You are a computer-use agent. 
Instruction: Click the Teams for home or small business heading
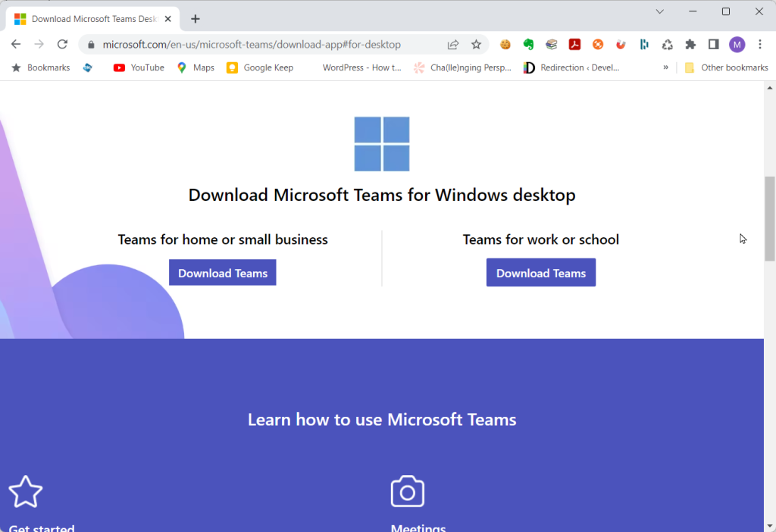(223, 239)
